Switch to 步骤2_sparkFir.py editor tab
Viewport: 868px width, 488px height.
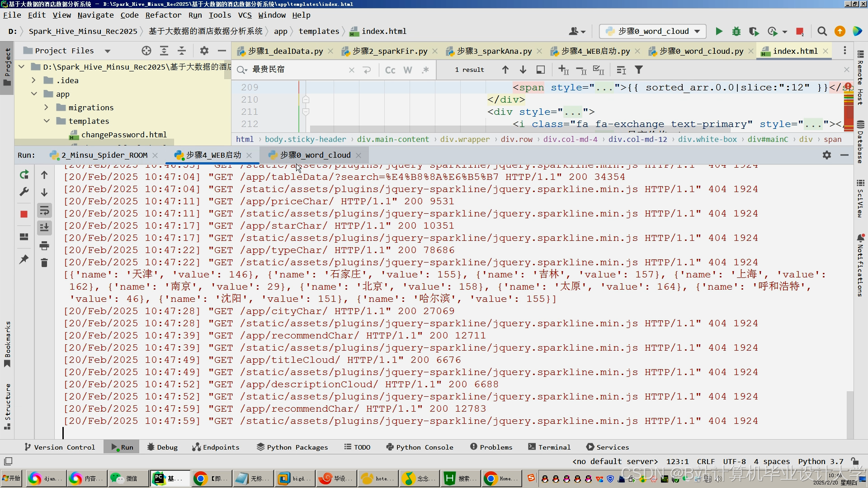coord(389,51)
